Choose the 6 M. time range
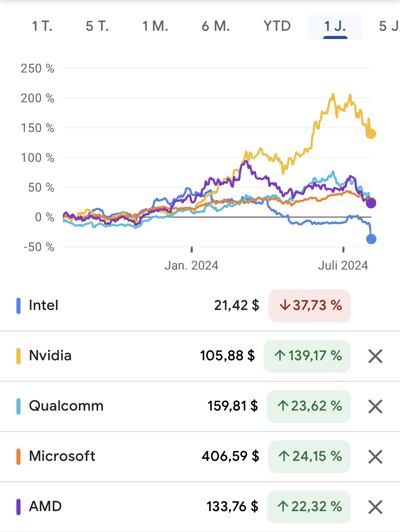Viewport: 400px width, 532px height. tap(216, 26)
